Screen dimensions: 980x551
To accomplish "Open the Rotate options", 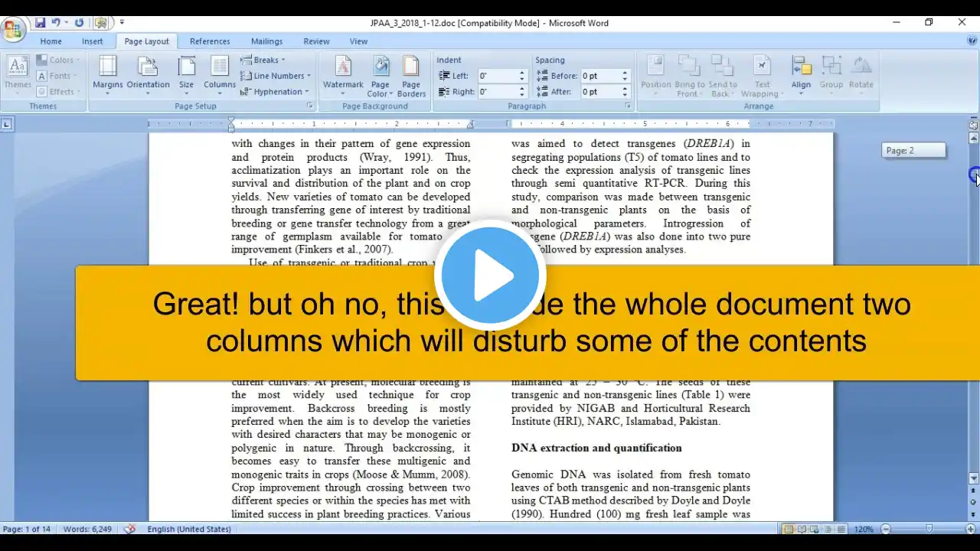I will click(861, 76).
